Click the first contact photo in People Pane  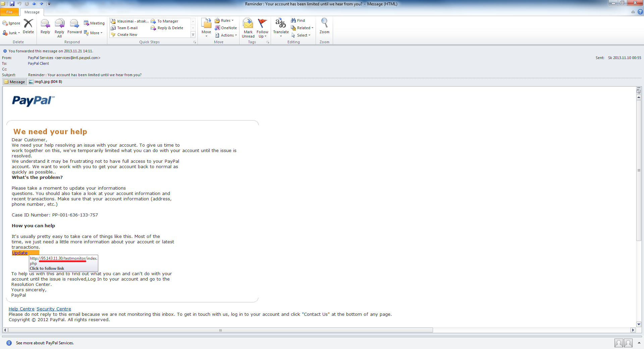[x=619, y=343]
